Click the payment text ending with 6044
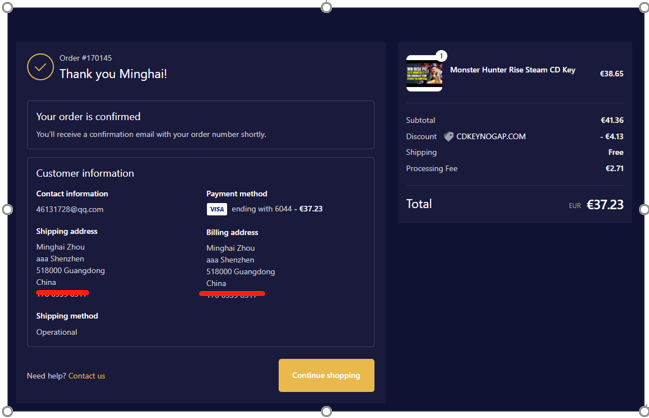Screen dimensions: 649x418 (262, 209)
